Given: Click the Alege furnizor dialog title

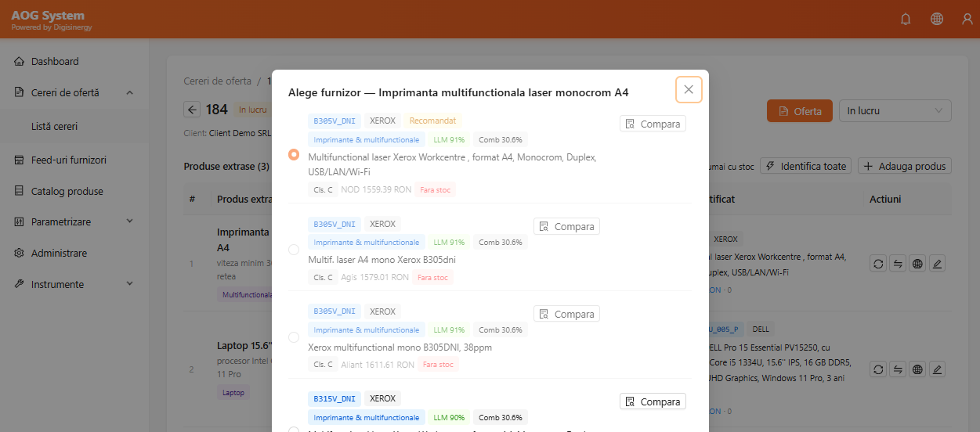Looking at the screenshot, I should coord(458,92).
